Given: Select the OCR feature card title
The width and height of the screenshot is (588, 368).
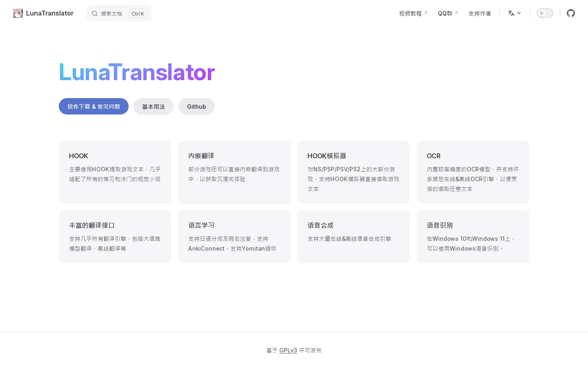Looking at the screenshot, I should click(434, 156).
